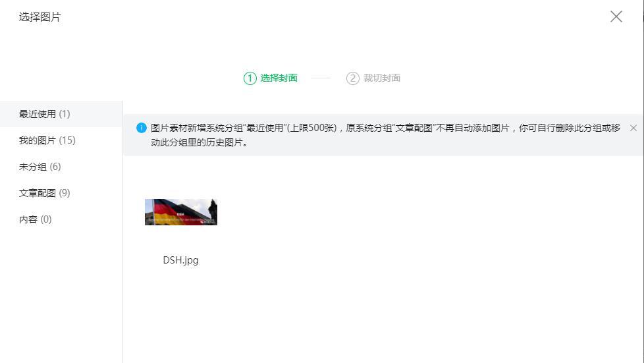The image size is (644, 363).
Task: Click the (15) count beside 我的图片
Action: 67,140
